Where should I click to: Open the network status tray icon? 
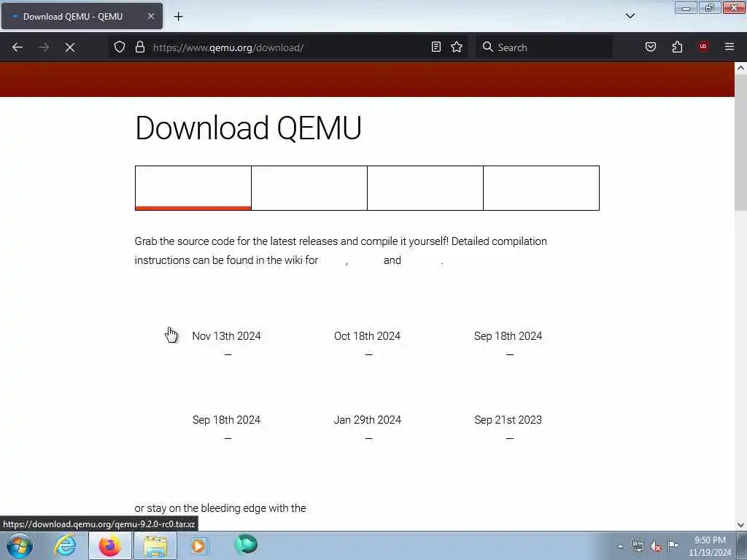tap(638, 546)
